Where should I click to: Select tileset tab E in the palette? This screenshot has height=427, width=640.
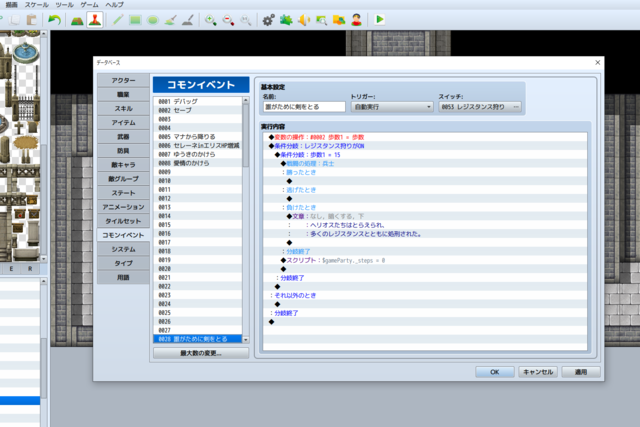pos(11,269)
